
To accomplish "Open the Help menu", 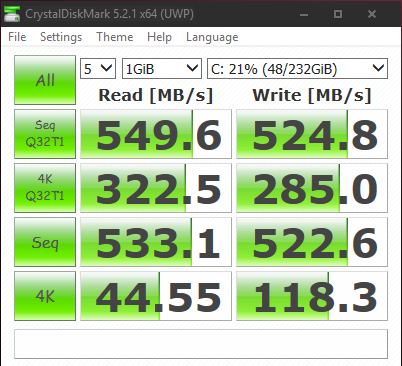I will click(159, 37).
